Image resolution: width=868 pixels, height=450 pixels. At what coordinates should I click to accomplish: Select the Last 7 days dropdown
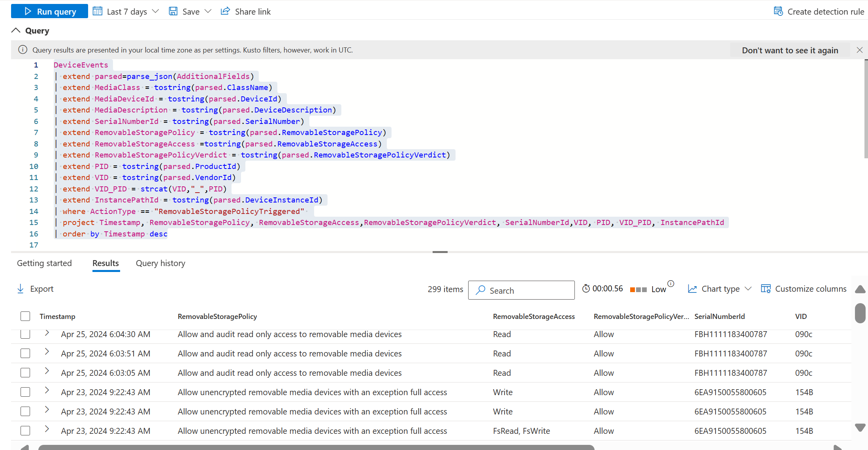pos(126,11)
